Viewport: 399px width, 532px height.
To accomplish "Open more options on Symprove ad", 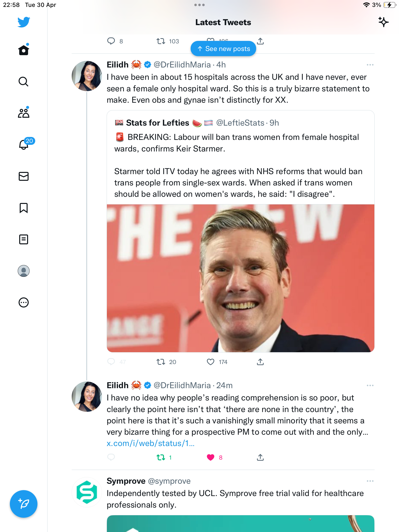I will [370, 481].
